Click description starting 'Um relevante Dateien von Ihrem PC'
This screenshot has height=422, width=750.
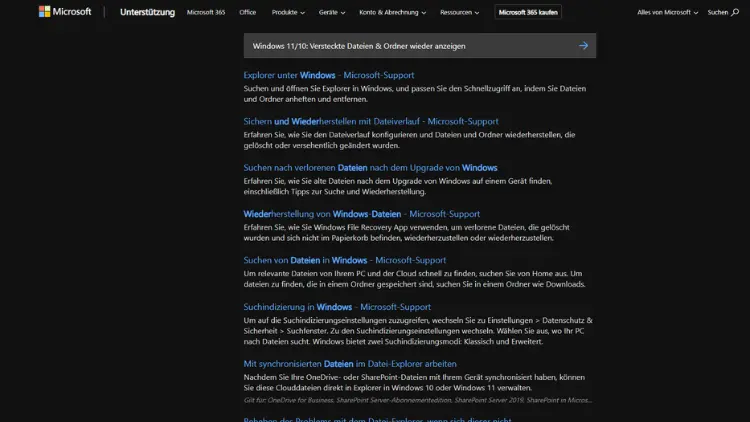click(x=414, y=279)
